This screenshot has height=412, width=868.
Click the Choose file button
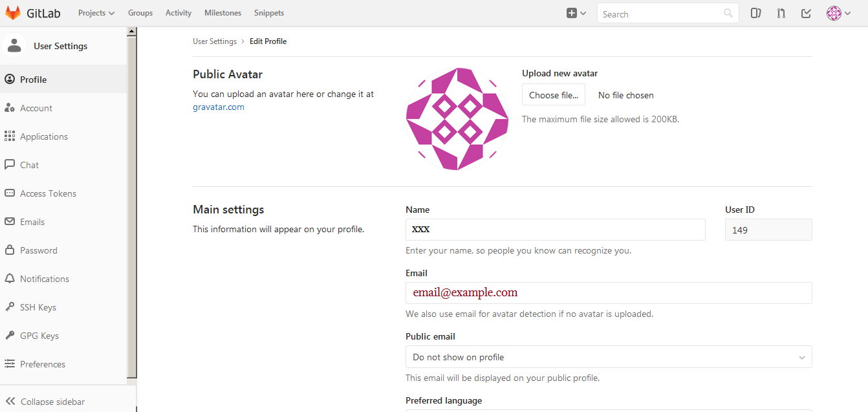click(554, 95)
